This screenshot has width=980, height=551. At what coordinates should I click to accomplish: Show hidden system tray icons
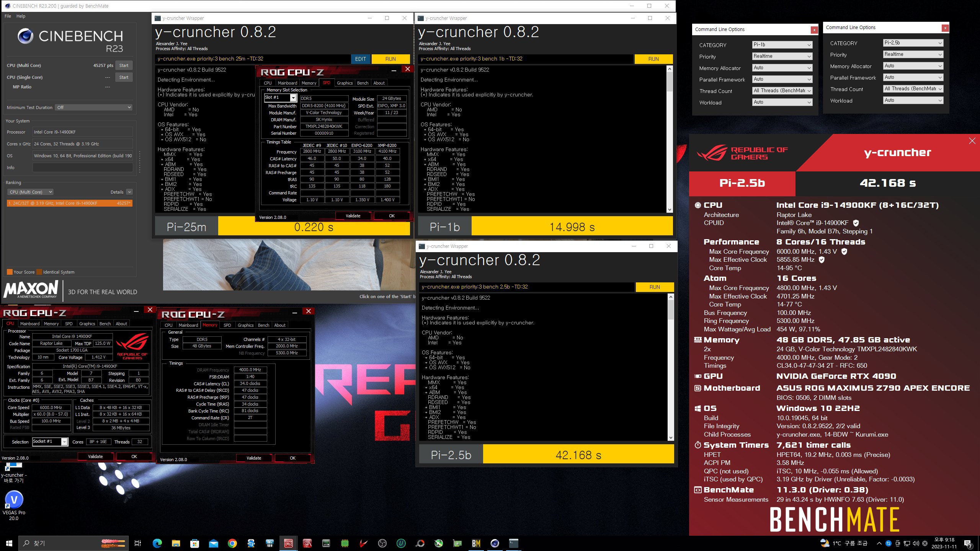click(879, 543)
